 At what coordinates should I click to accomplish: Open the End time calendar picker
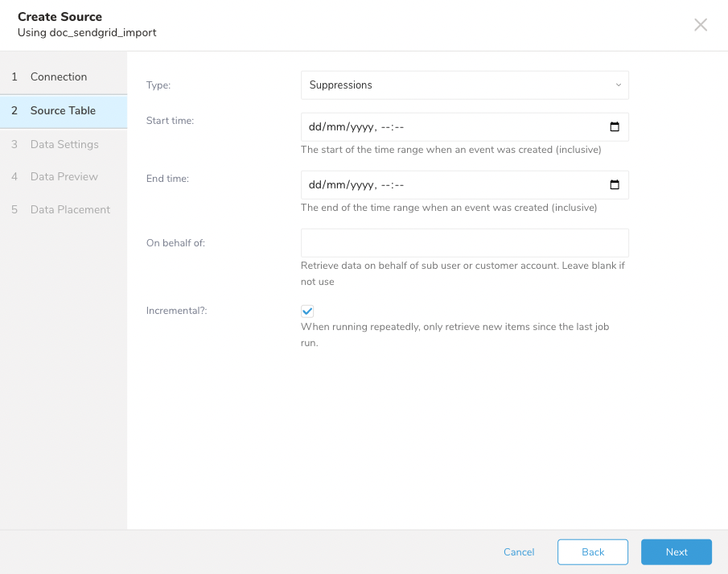615,185
